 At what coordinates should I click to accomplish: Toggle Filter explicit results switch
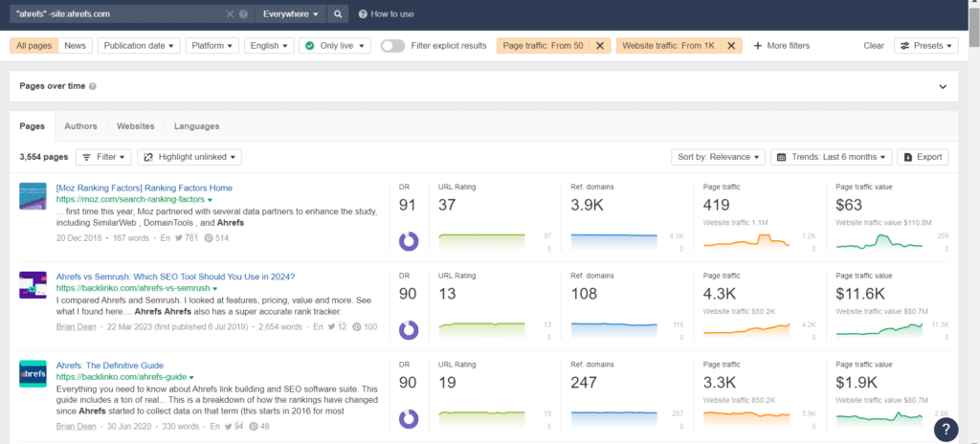tap(393, 46)
